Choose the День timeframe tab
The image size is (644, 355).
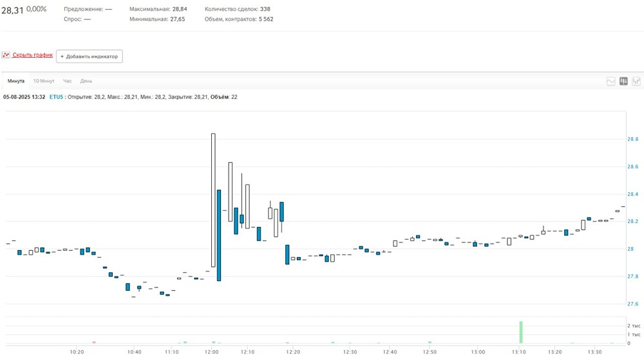pyautogui.click(x=86, y=81)
